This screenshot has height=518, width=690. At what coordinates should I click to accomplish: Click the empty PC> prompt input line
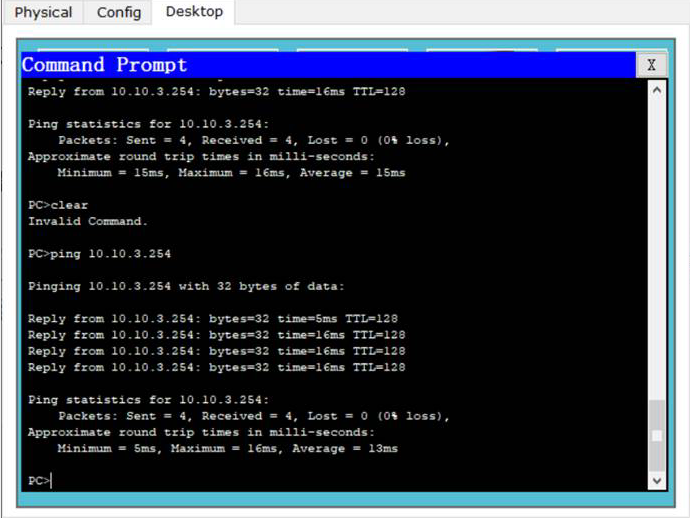click(40, 481)
